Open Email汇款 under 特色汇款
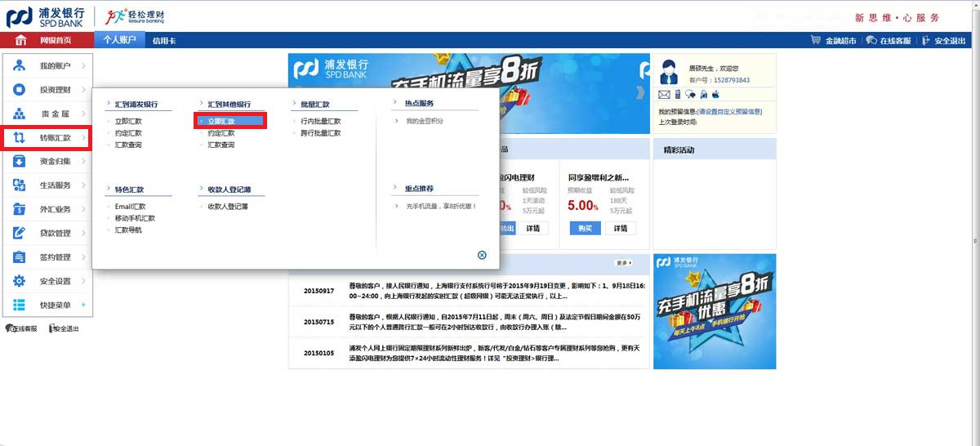Image resolution: width=980 pixels, height=446 pixels. (x=130, y=207)
